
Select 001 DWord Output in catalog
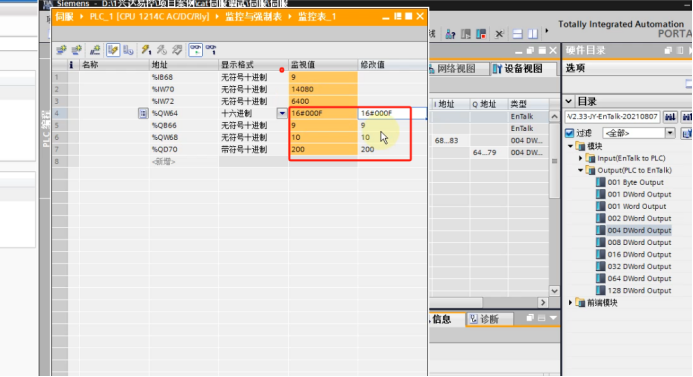639,194
